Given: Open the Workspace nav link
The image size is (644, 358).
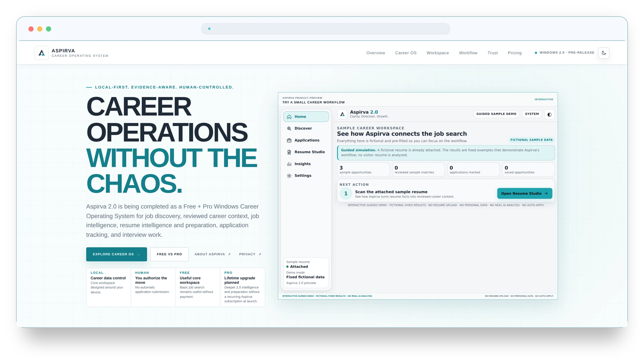Looking at the screenshot, I should click(x=438, y=53).
